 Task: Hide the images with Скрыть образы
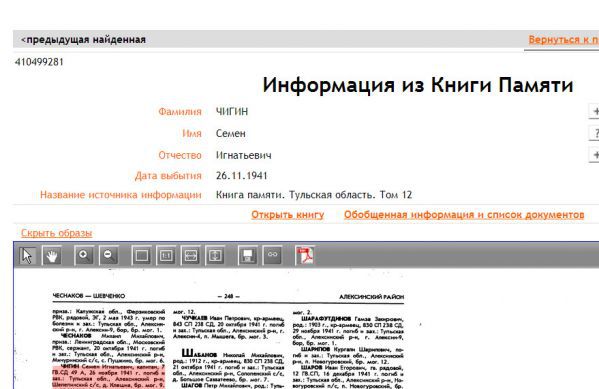pos(57,233)
